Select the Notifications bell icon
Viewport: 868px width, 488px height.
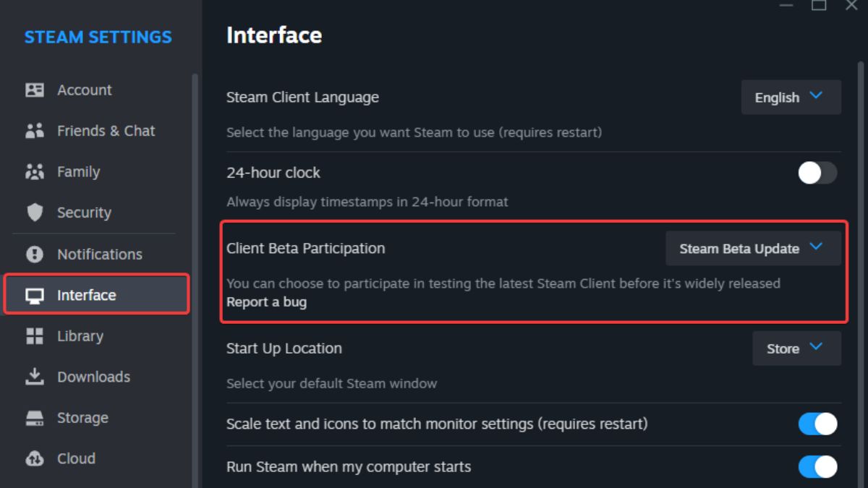(x=34, y=254)
